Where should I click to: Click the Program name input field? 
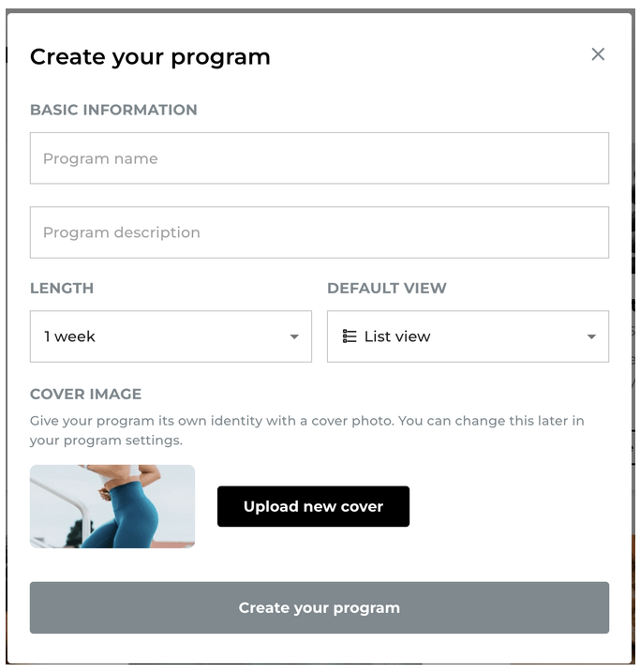click(x=319, y=158)
